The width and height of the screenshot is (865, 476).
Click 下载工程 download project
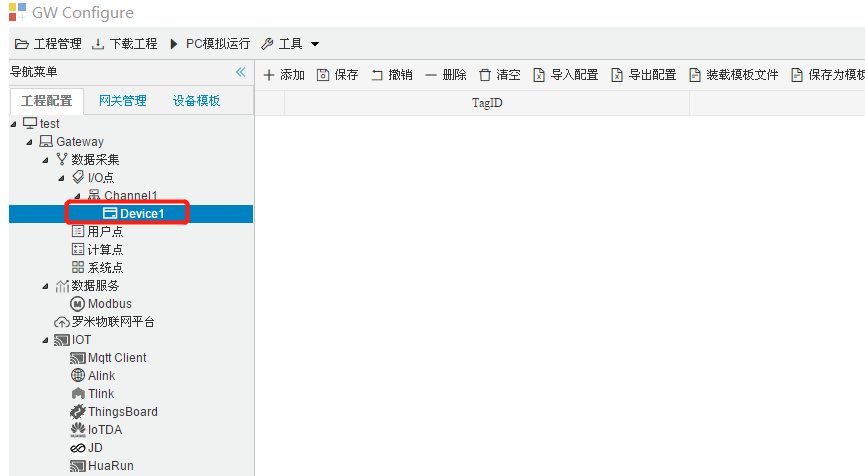pyautogui.click(x=125, y=44)
